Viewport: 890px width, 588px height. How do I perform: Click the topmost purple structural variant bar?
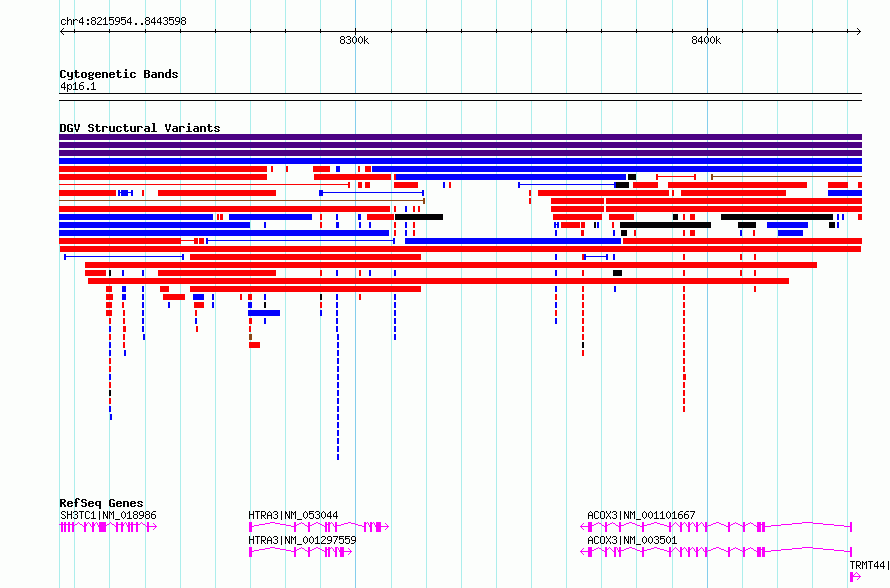[460, 137]
